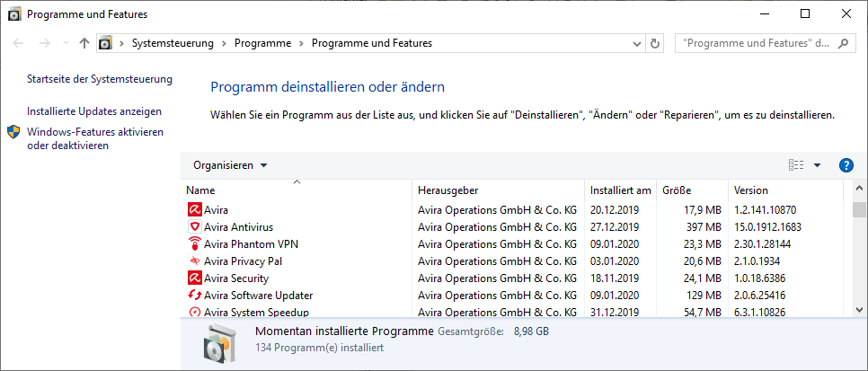Go forward with the forward arrow
The height and width of the screenshot is (371, 868).
[x=45, y=43]
